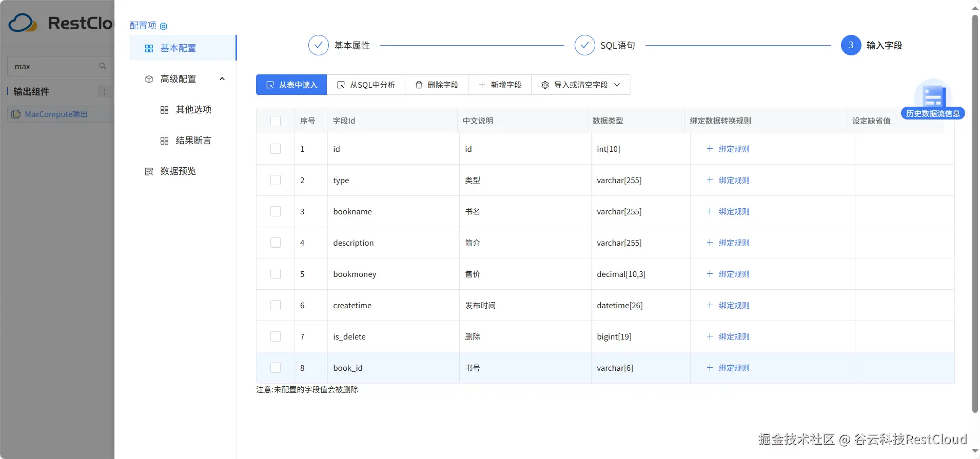Click the plus icon in the bookmoney row

710,274
